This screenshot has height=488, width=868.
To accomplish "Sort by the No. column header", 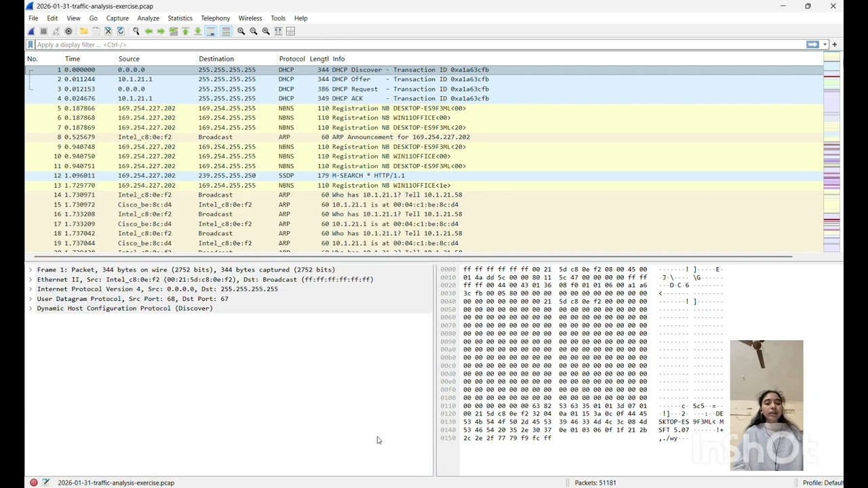I will [43, 59].
